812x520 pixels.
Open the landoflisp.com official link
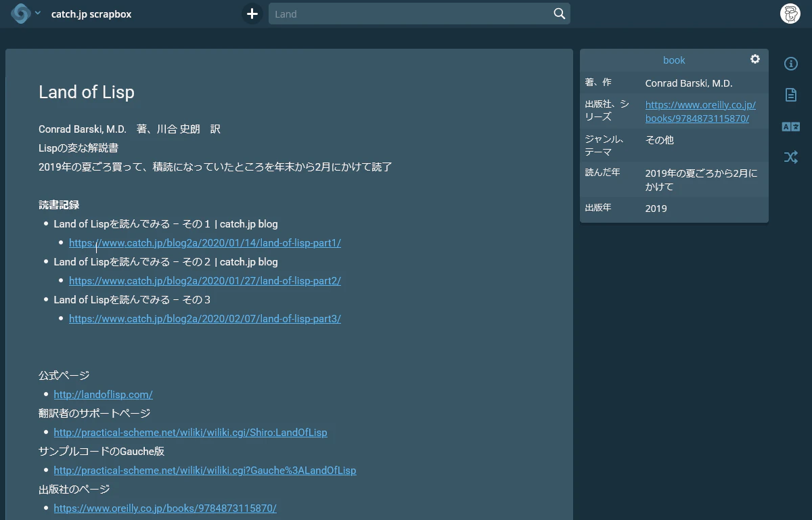103,395
